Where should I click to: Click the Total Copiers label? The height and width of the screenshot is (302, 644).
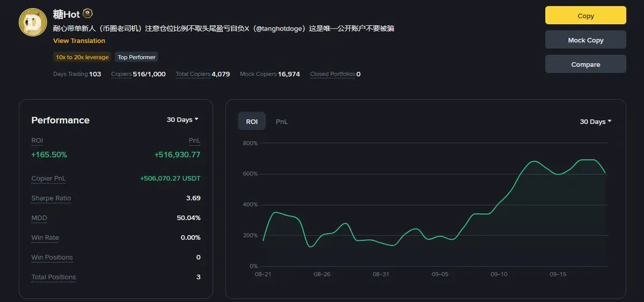click(x=193, y=74)
